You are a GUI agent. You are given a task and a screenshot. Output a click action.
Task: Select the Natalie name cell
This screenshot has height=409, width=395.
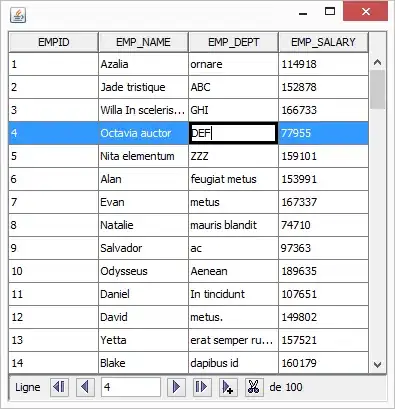pos(143,225)
